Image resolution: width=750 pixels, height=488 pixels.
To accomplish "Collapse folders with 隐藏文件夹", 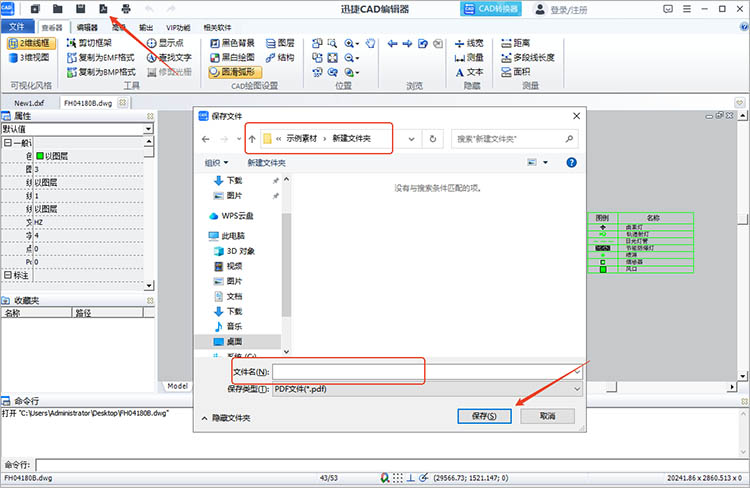I will coord(226,418).
